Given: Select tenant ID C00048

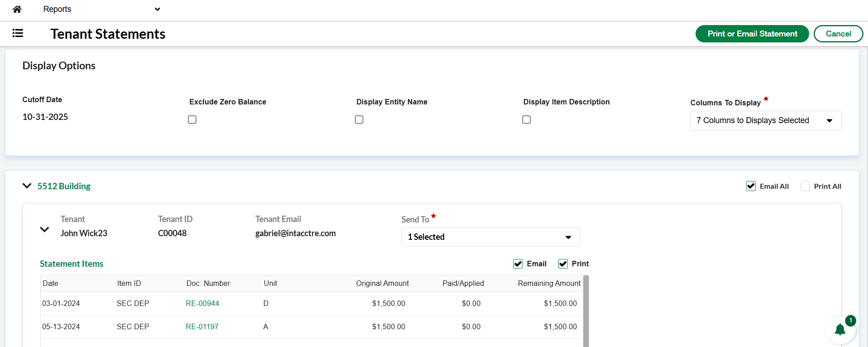Looking at the screenshot, I should tap(172, 233).
